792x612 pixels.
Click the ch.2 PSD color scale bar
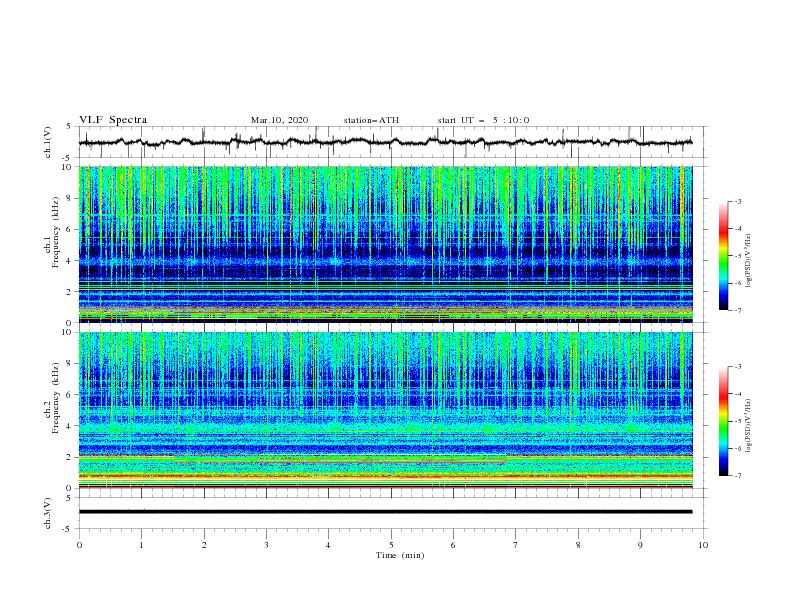click(724, 421)
